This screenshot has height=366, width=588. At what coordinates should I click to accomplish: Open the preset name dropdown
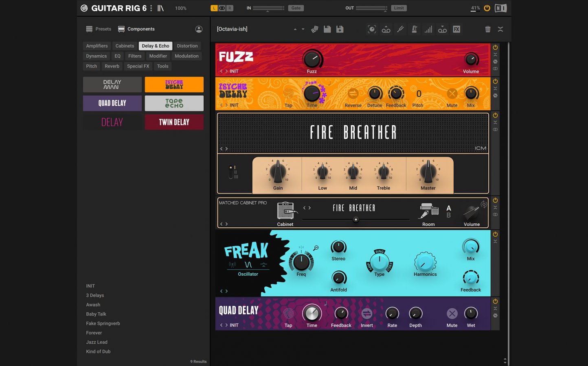(303, 29)
